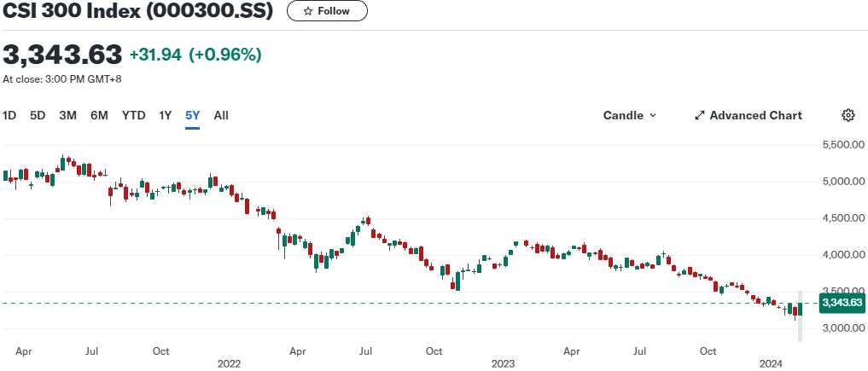Viewport: 868px width, 371px height.
Task: Expand the Candle chart type dropdown
Action: pos(630,115)
